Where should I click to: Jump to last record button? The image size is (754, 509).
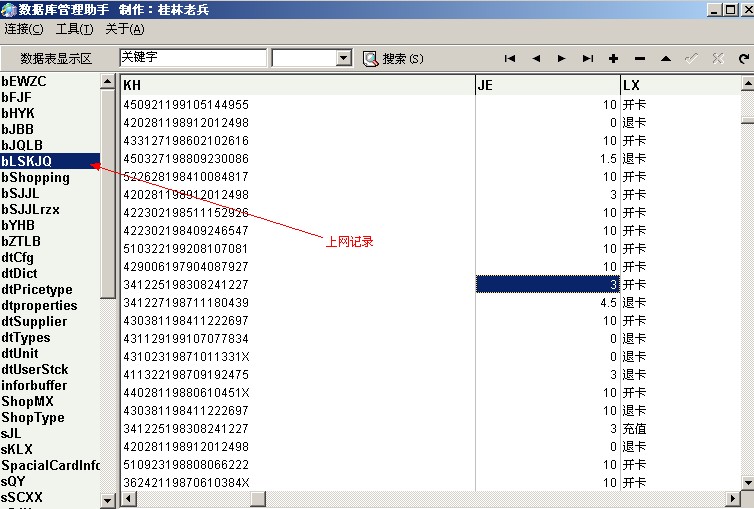588,59
